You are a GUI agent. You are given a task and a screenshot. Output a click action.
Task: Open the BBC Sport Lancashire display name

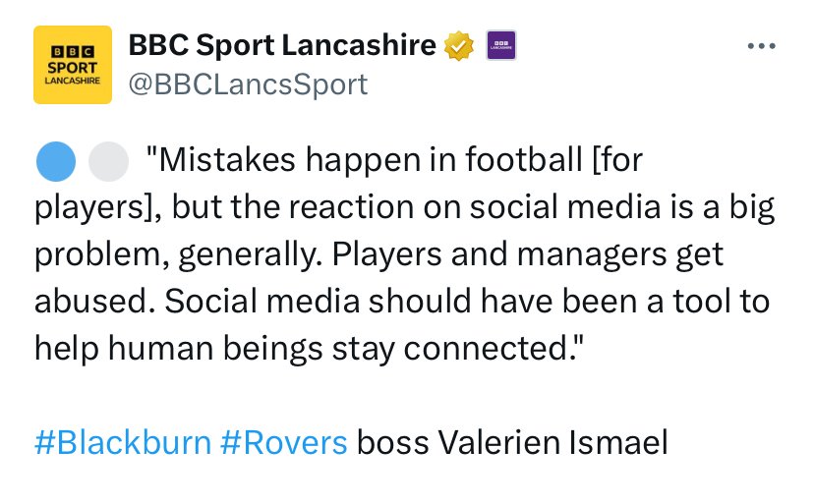[x=284, y=44]
